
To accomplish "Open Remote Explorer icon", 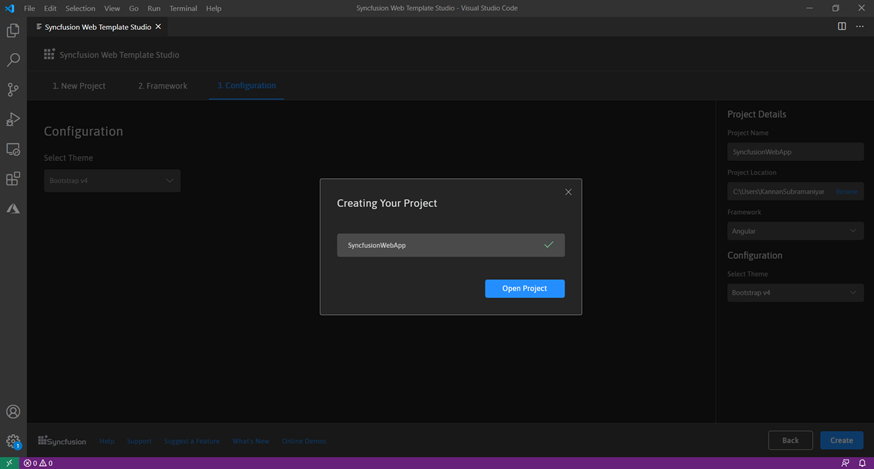I will 13,150.
